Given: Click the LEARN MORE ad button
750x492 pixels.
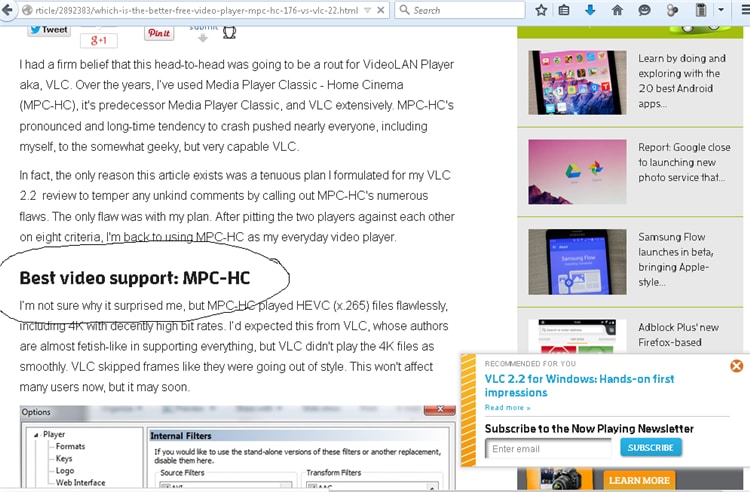Looking at the screenshot, I should (x=639, y=480).
